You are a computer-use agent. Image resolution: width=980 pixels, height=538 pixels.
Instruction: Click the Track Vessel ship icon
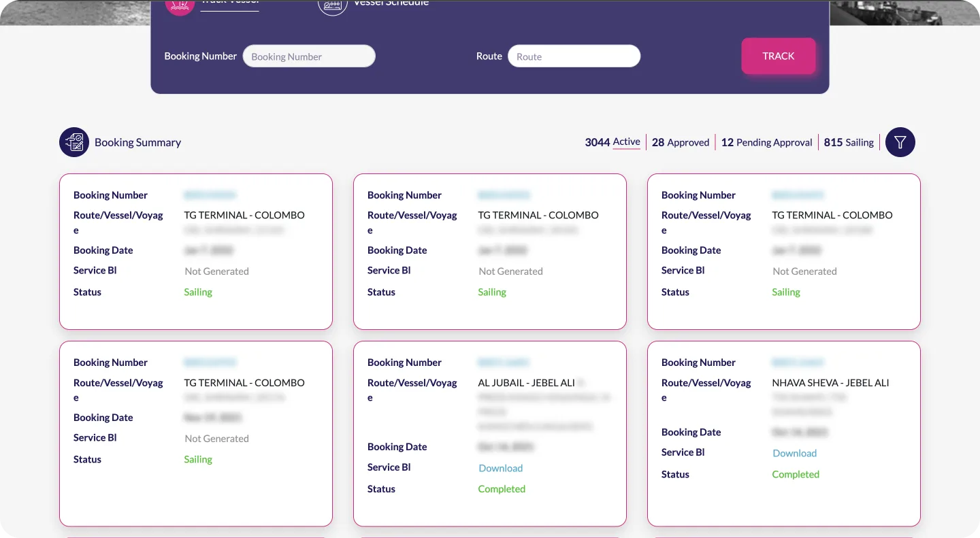[x=180, y=7]
